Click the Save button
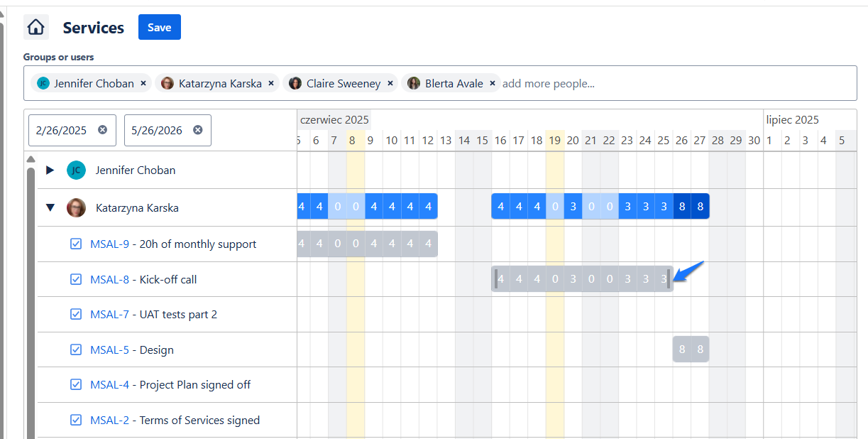This screenshot has width=868, height=439. 159,27
